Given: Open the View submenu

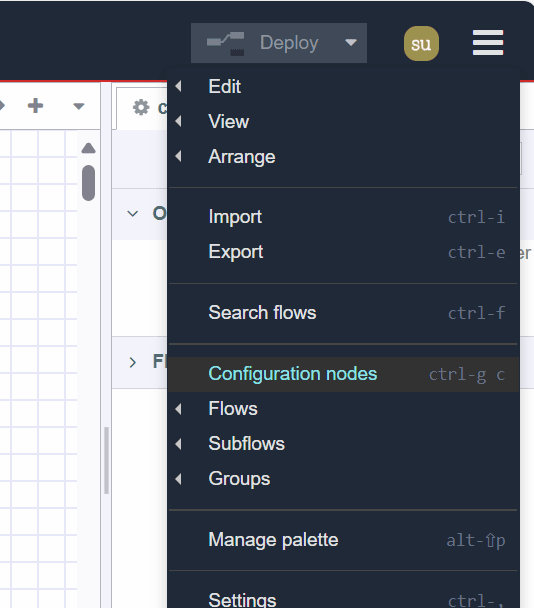Looking at the screenshot, I should coord(344,121).
